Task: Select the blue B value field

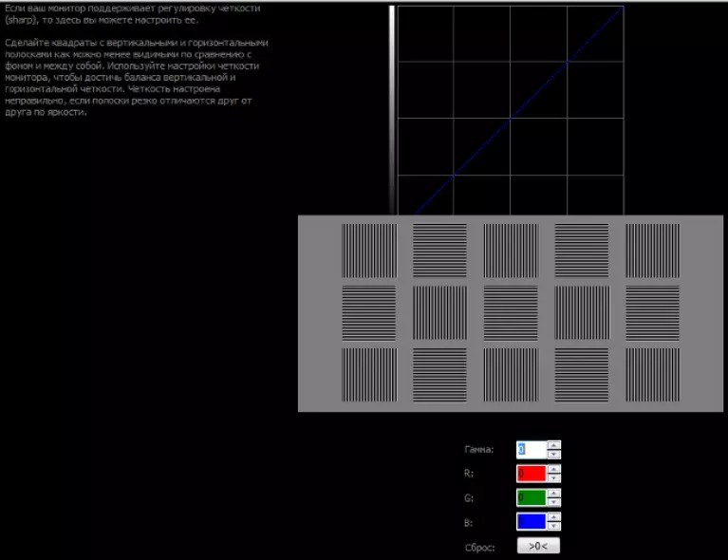Action: coord(532,521)
